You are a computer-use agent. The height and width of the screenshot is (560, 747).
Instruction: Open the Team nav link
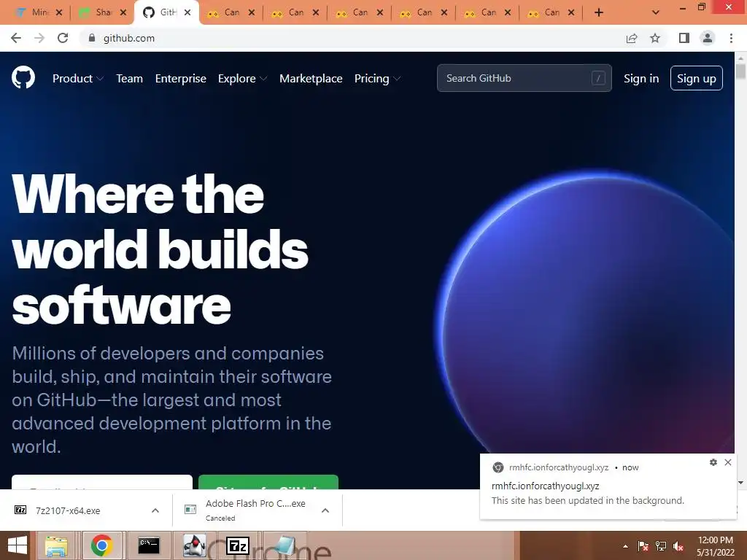130,79
